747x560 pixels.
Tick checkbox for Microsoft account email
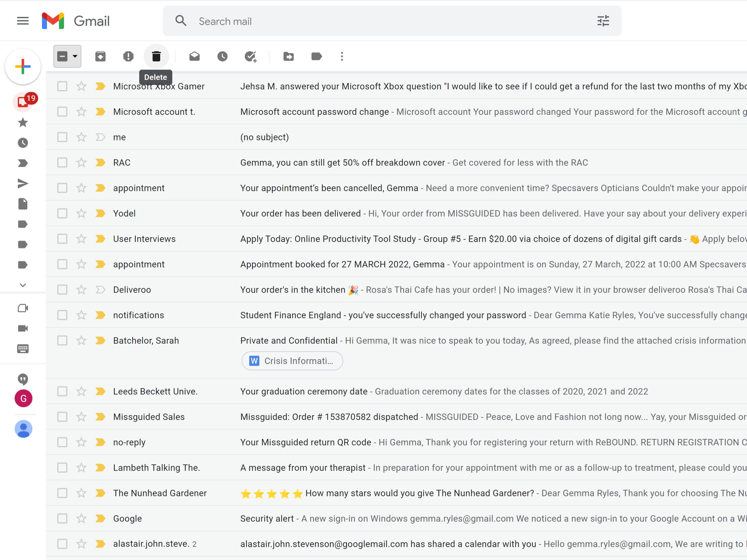62,112
